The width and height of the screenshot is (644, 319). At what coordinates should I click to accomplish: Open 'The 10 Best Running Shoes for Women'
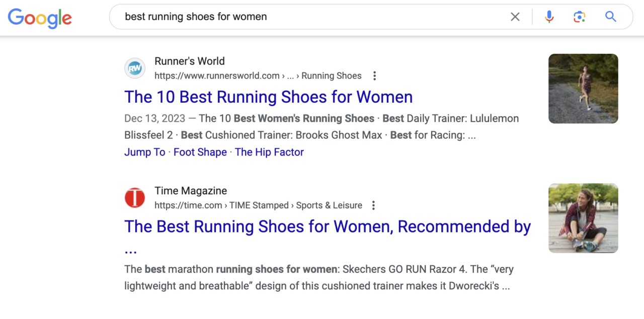[x=269, y=97]
